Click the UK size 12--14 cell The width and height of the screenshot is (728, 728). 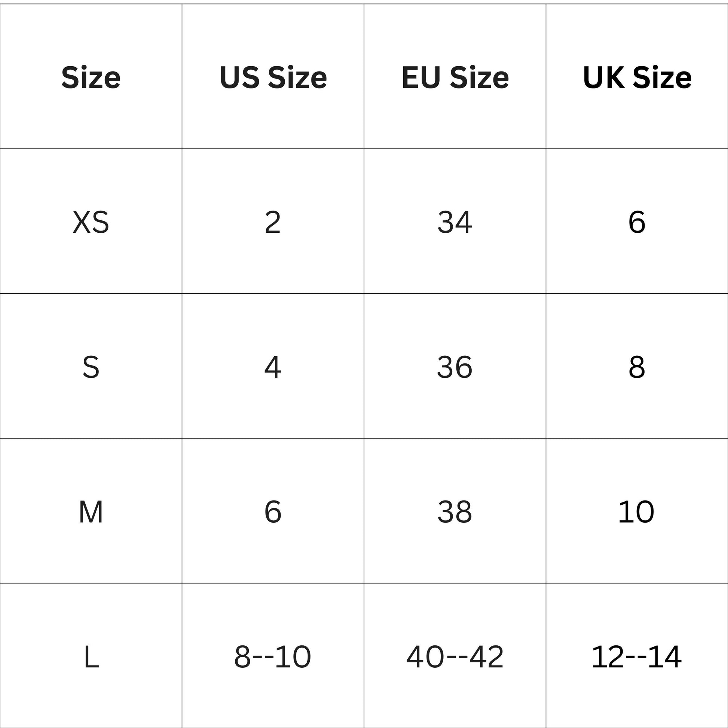click(637, 657)
